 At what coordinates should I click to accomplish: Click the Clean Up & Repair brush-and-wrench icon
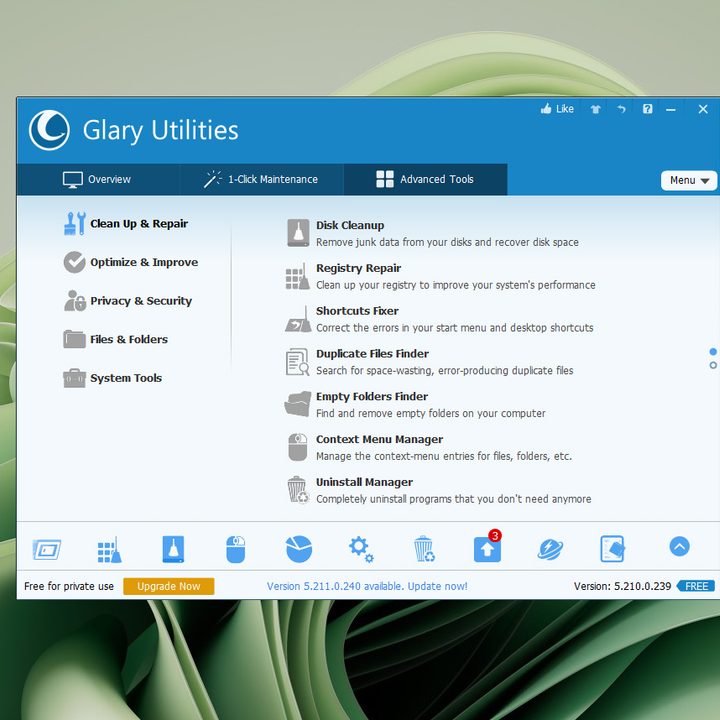(x=74, y=224)
